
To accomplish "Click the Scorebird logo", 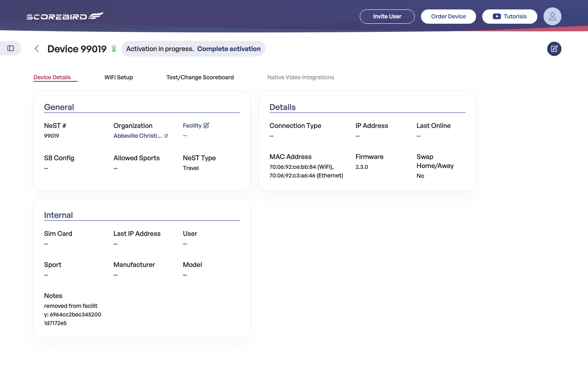I will 65,16.
